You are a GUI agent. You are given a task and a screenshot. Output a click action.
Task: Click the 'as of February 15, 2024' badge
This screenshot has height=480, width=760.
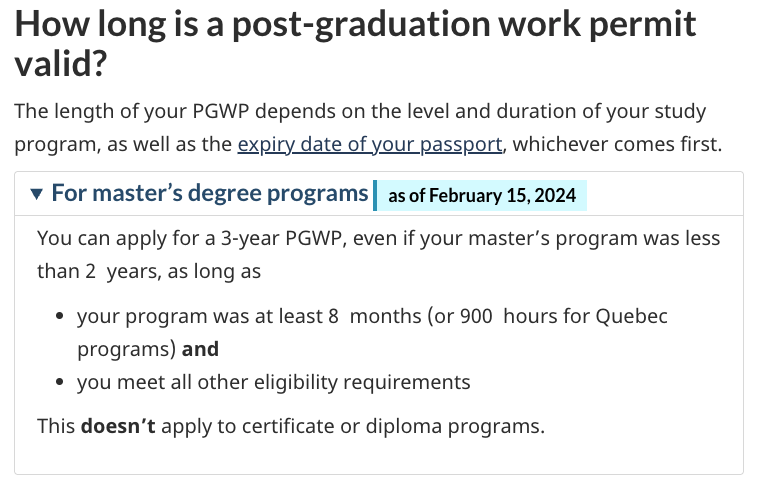click(x=482, y=196)
